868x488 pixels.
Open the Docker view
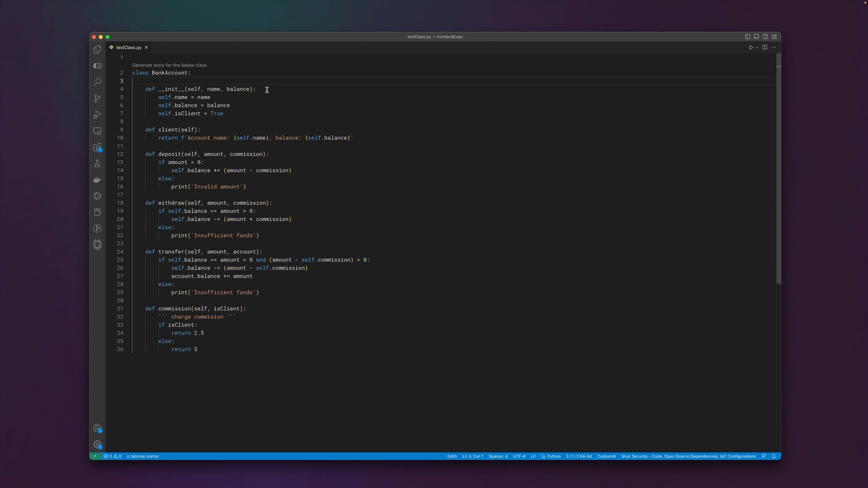click(97, 180)
